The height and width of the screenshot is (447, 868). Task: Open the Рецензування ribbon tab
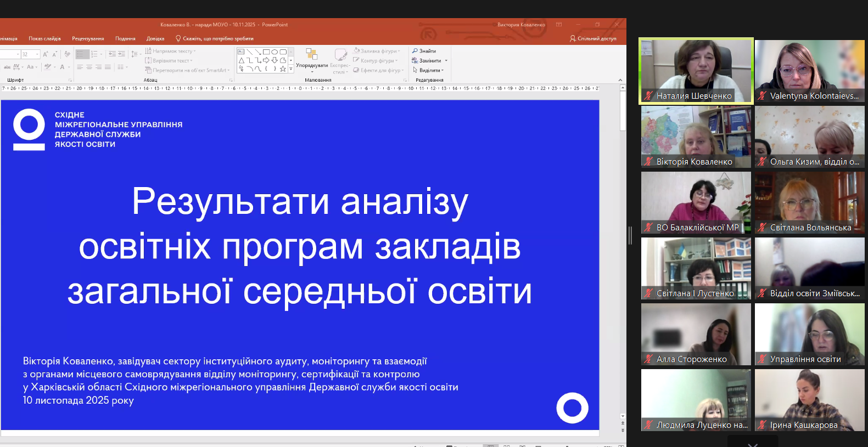[88, 39]
